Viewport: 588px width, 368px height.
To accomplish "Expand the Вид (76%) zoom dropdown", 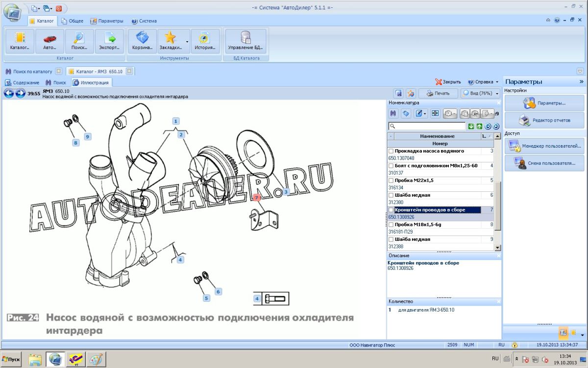I will (x=497, y=93).
